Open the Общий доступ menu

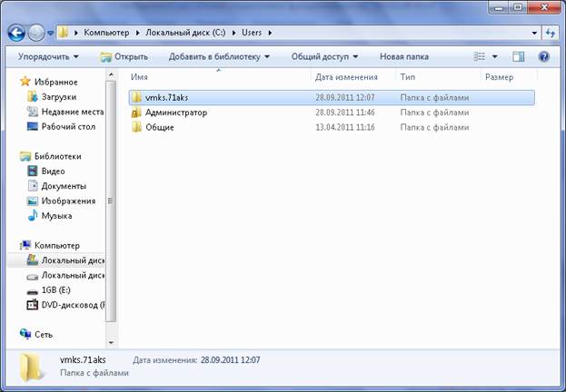point(324,56)
